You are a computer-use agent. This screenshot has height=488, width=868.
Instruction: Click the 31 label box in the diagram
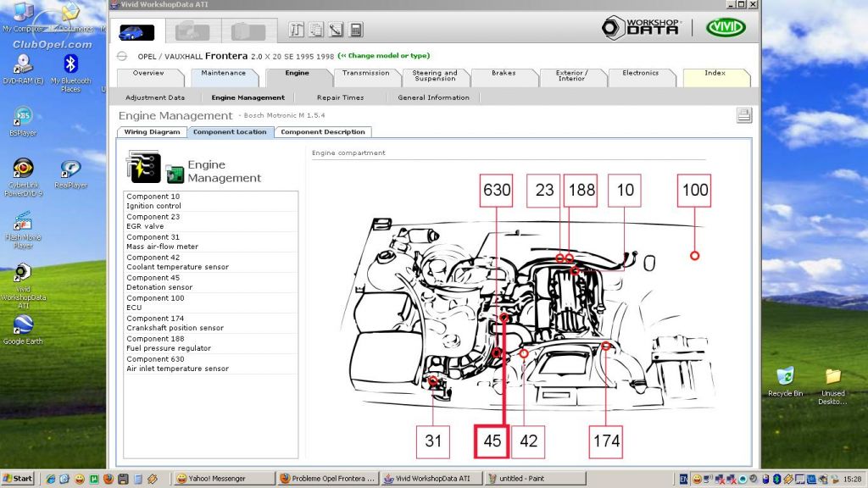[x=433, y=441]
